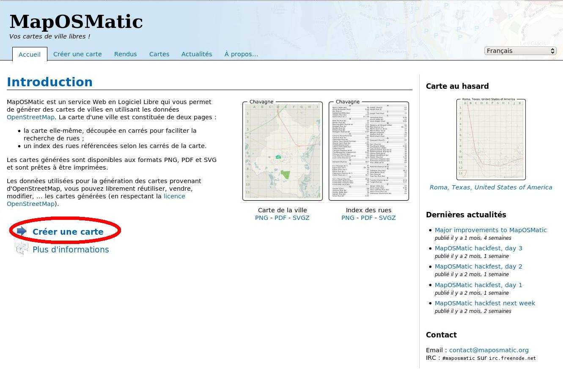Click the irc.freenode.net text
Viewport: 563px width, 392px height.
pyautogui.click(x=512, y=358)
